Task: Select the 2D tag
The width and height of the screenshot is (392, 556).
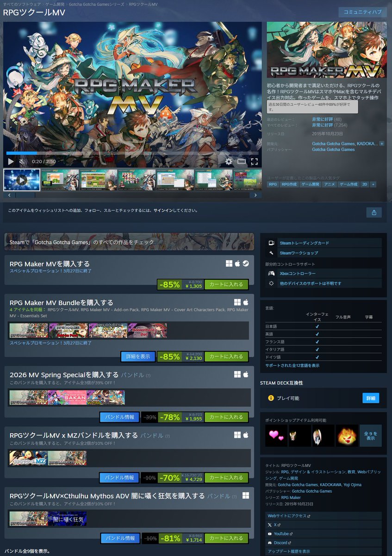Action: pos(365,184)
